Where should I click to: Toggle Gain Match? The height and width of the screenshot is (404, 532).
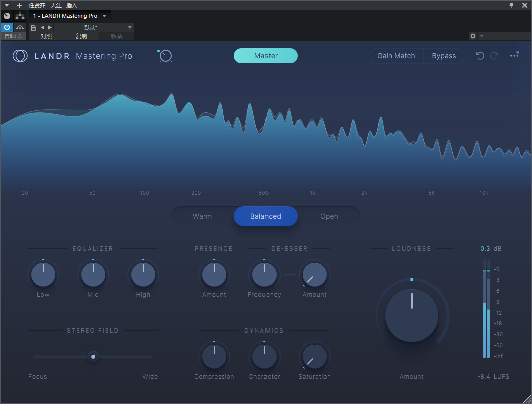click(396, 56)
